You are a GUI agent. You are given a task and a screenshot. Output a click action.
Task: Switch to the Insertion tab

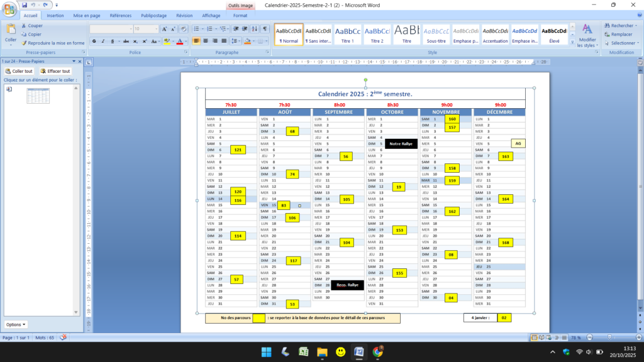(55, 15)
